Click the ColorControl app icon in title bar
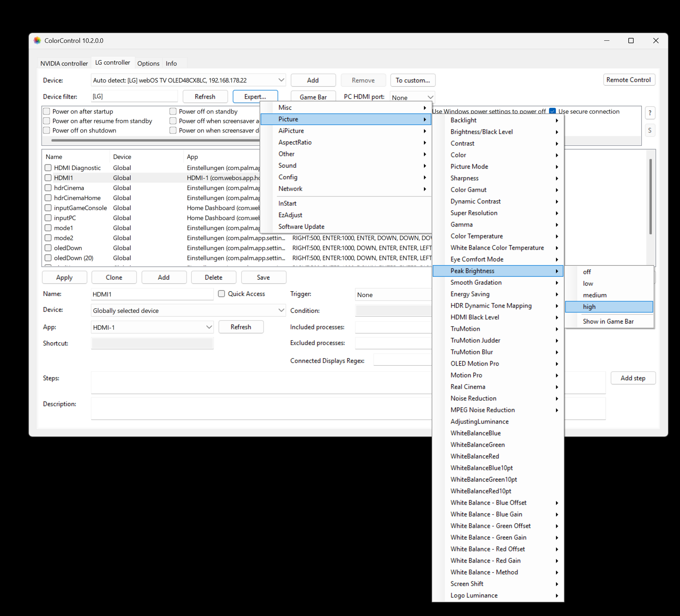This screenshot has width=680, height=616. click(37, 40)
